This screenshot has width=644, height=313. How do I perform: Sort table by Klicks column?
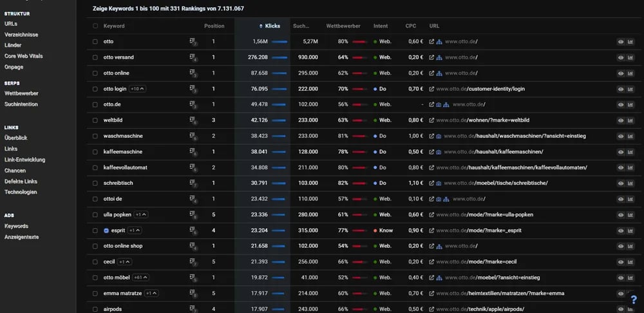(x=270, y=26)
